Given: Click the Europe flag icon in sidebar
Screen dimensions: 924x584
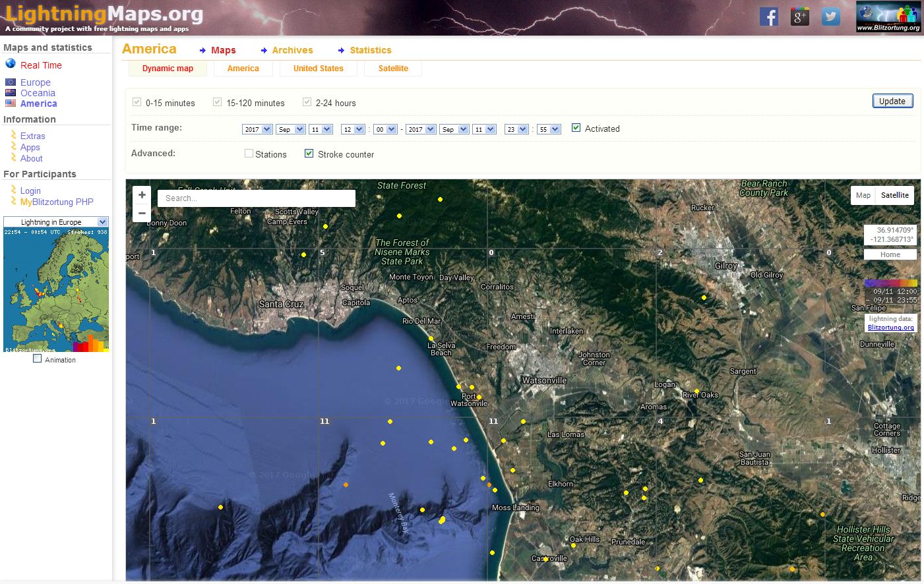Looking at the screenshot, I should [x=11, y=82].
